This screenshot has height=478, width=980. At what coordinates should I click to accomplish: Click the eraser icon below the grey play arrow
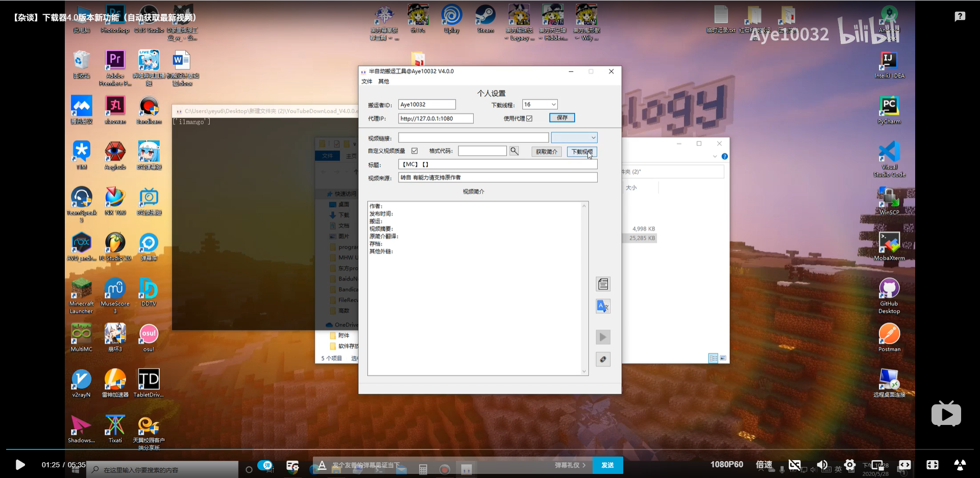[x=603, y=359]
